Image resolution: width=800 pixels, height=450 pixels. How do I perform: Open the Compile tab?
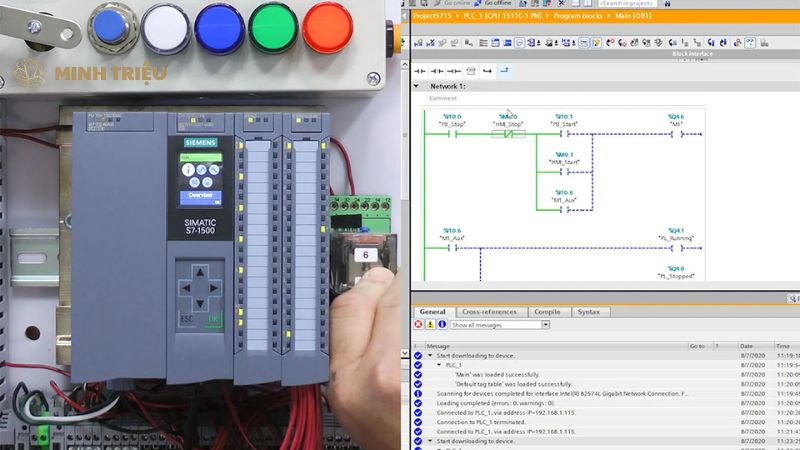point(547,312)
